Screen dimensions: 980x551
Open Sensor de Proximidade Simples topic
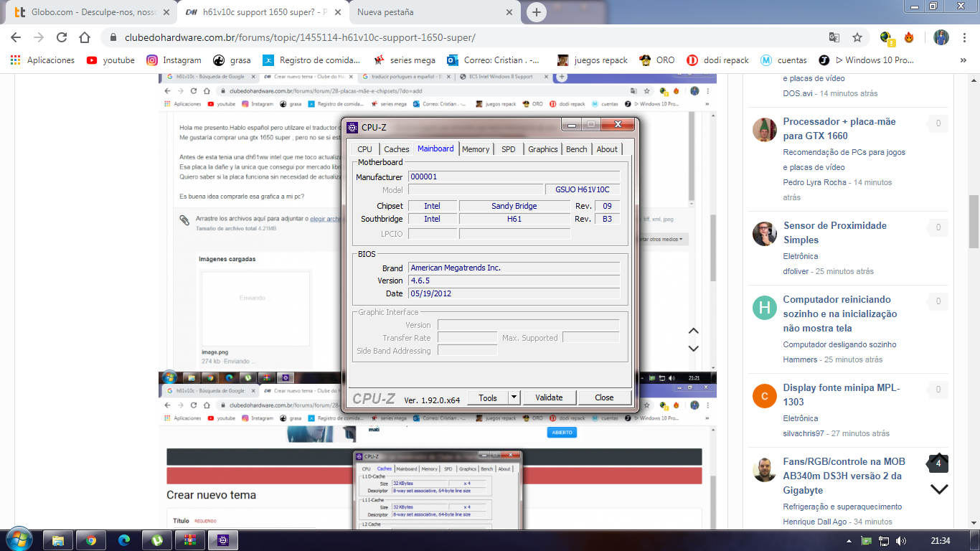coord(835,232)
